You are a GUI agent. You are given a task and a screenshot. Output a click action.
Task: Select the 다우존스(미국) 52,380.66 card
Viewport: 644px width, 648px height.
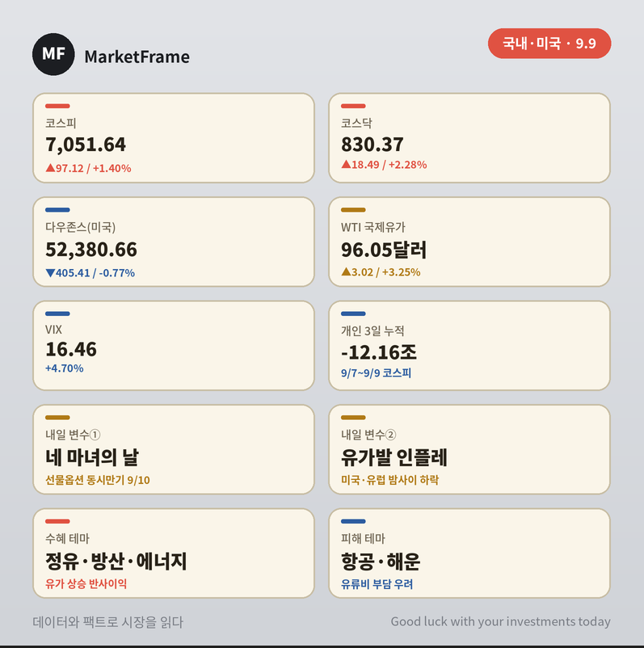174,242
